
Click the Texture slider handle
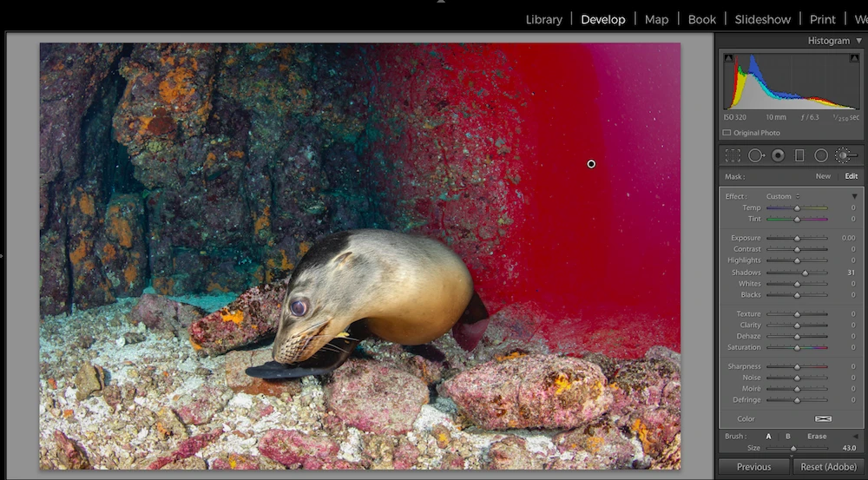click(797, 314)
